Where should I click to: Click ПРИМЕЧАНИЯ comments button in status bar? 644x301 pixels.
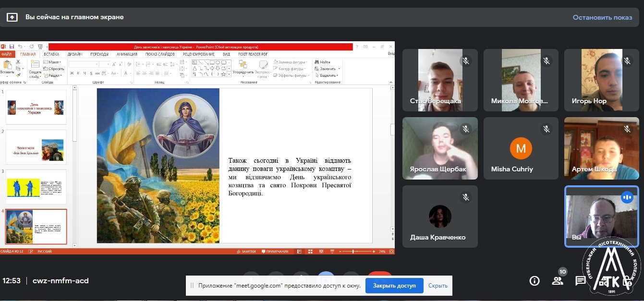point(274,252)
